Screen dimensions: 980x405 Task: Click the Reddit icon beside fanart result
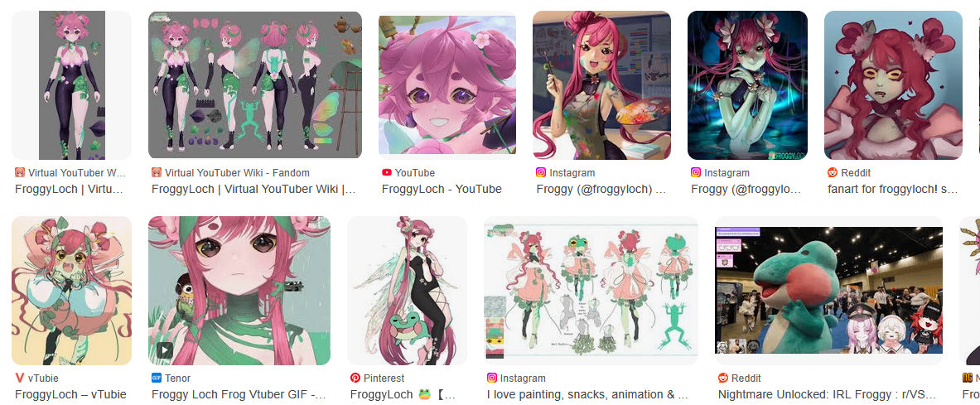coord(832,172)
